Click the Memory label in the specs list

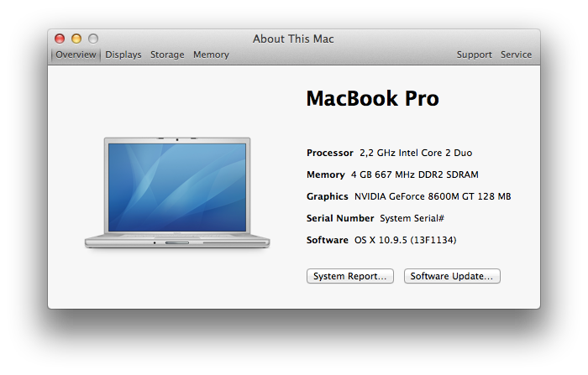(x=326, y=174)
